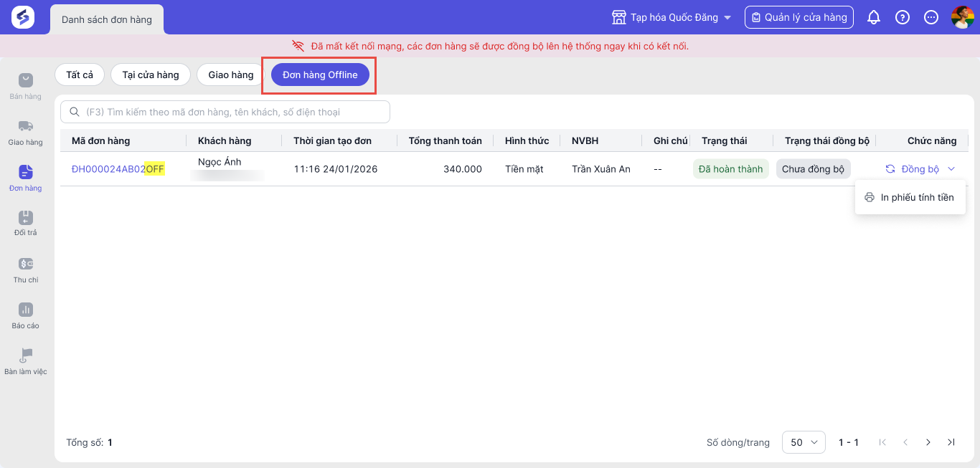
Task: Click the sync refresh icon beside Đồng bộ
Action: click(x=890, y=169)
